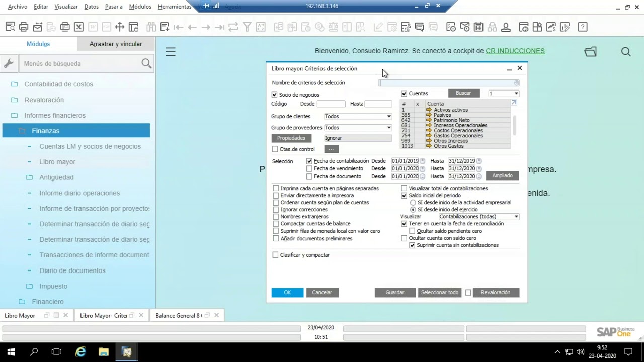644x362 pixels.
Task: Click the Buscar button
Action: 463,93
